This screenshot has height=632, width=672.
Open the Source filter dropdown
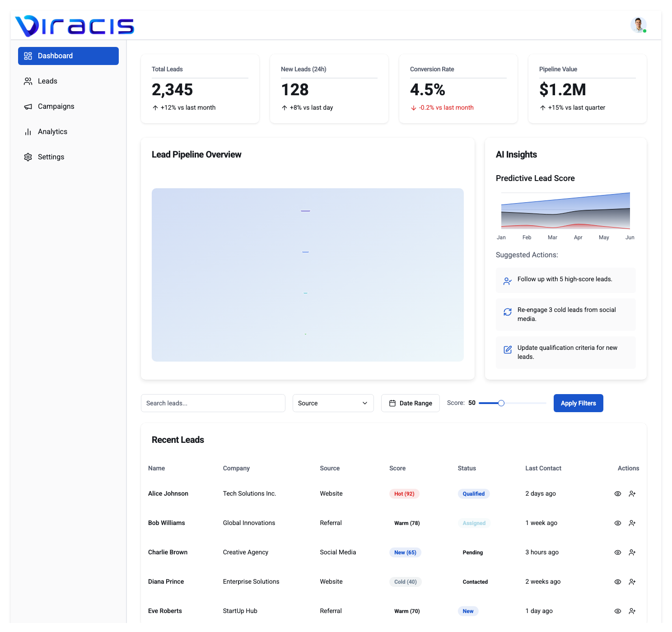(333, 403)
